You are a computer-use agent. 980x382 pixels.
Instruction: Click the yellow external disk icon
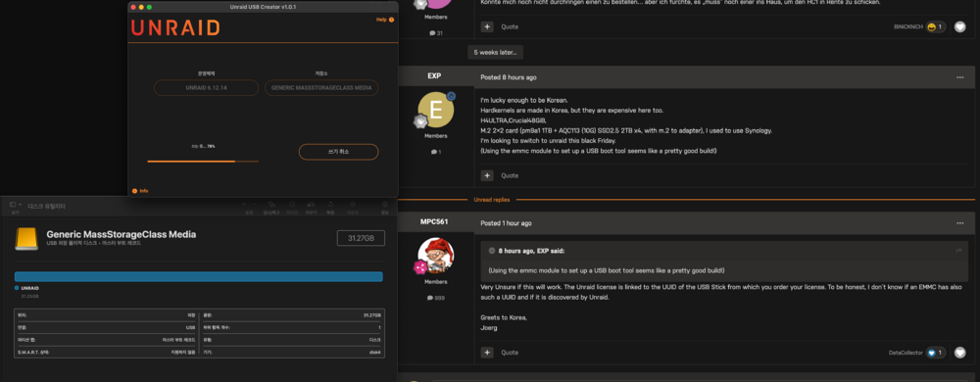[26, 238]
